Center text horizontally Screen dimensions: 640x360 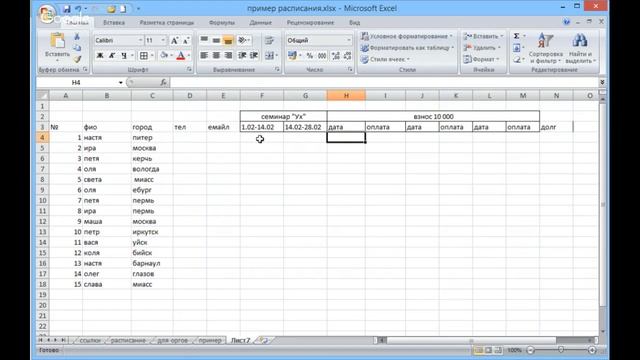pyautogui.click(x=216, y=56)
